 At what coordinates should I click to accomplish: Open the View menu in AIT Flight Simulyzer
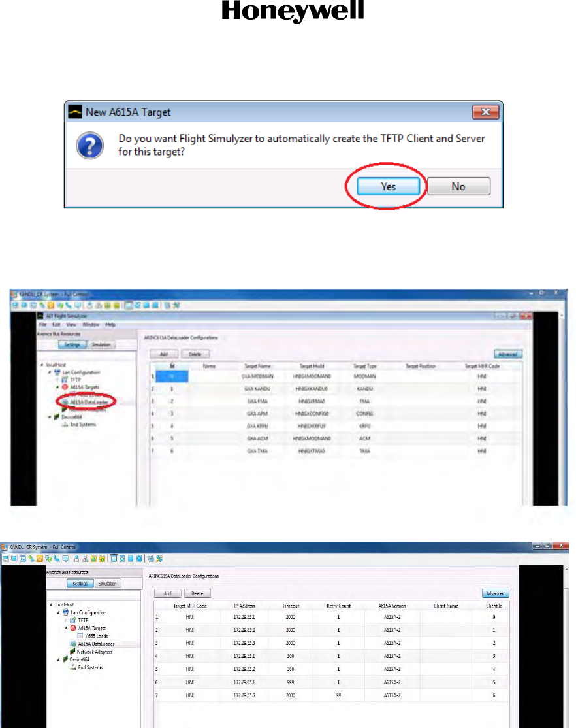pyautogui.click(x=71, y=325)
